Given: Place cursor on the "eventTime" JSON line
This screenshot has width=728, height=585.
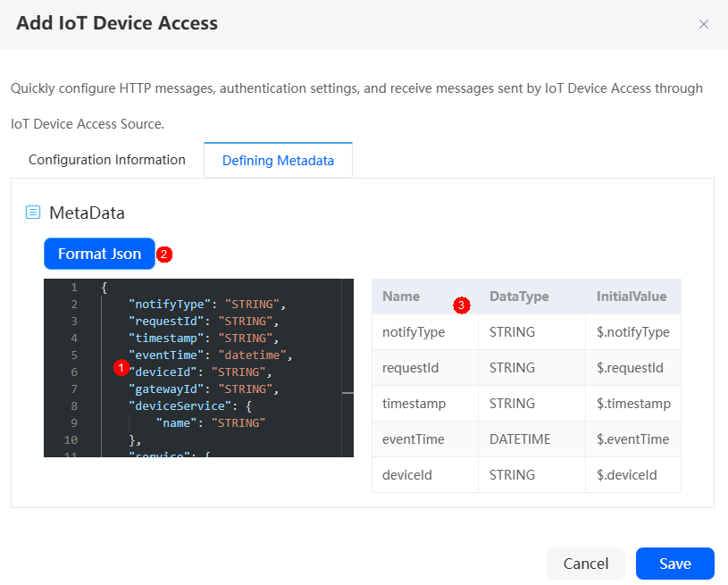Looking at the screenshot, I should pyautogui.click(x=210, y=355).
